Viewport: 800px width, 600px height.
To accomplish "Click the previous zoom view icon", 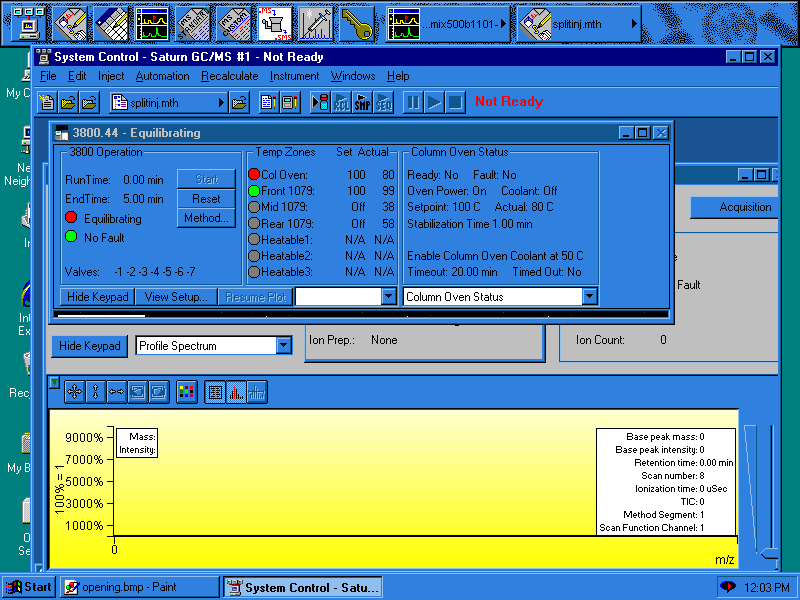I will (x=138, y=392).
